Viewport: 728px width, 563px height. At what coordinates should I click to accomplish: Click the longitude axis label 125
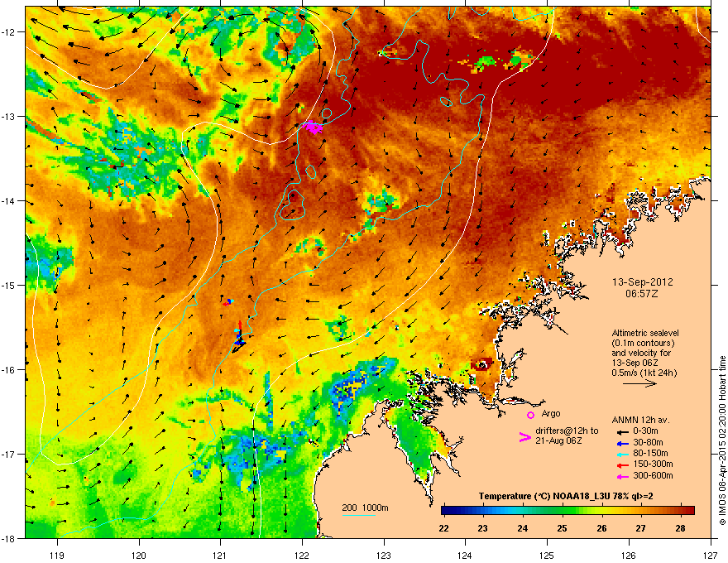pos(547,555)
